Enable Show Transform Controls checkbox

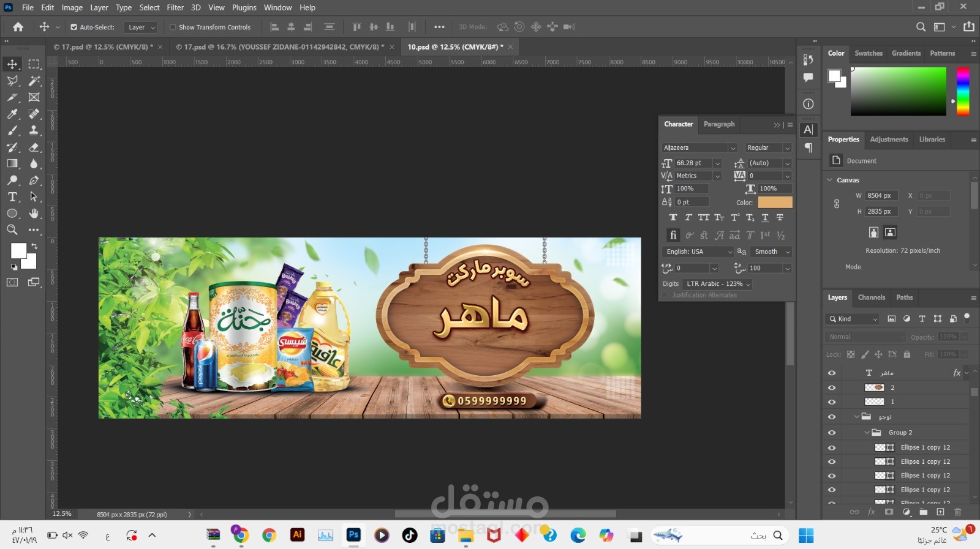click(x=173, y=27)
